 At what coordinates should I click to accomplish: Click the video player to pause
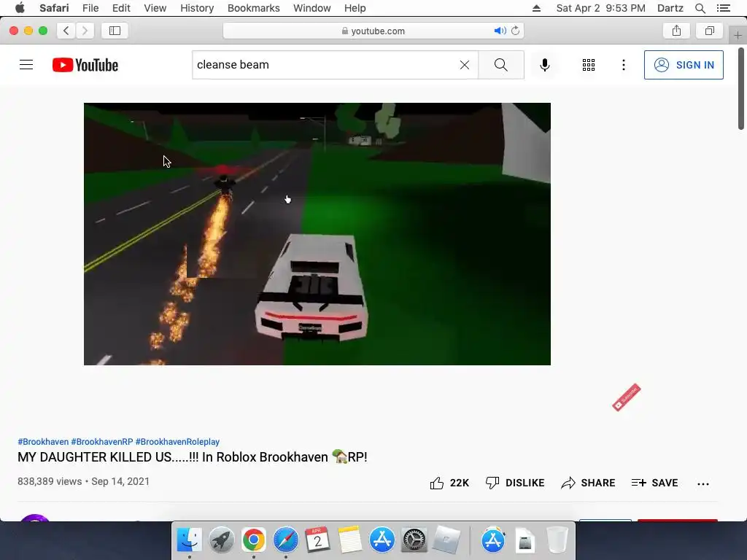tap(317, 234)
